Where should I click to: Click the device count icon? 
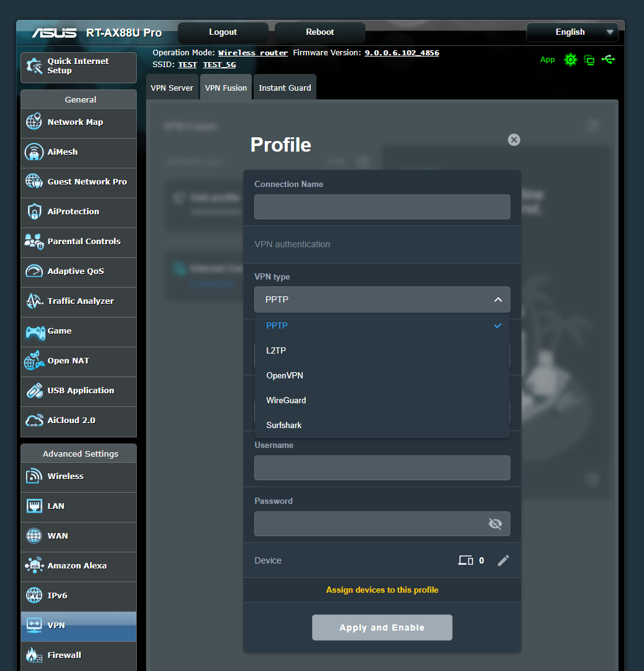click(x=466, y=560)
